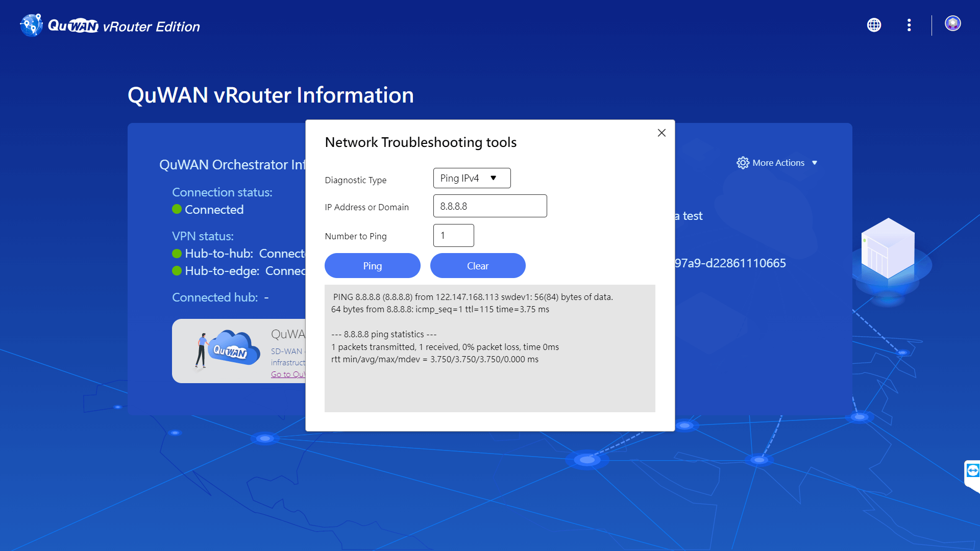Click the '1 packets transmitted' result line
This screenshot has height=551, width=980.
point(445,347)
